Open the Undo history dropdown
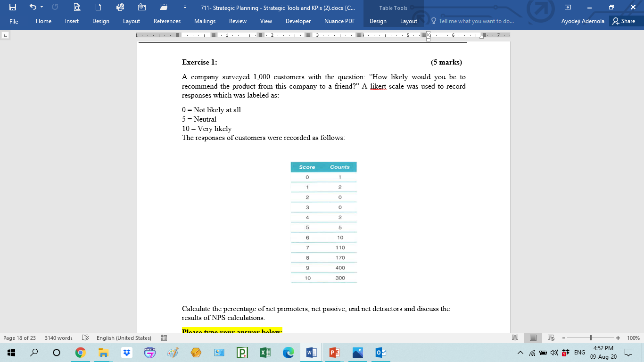 tap(41, 8)
